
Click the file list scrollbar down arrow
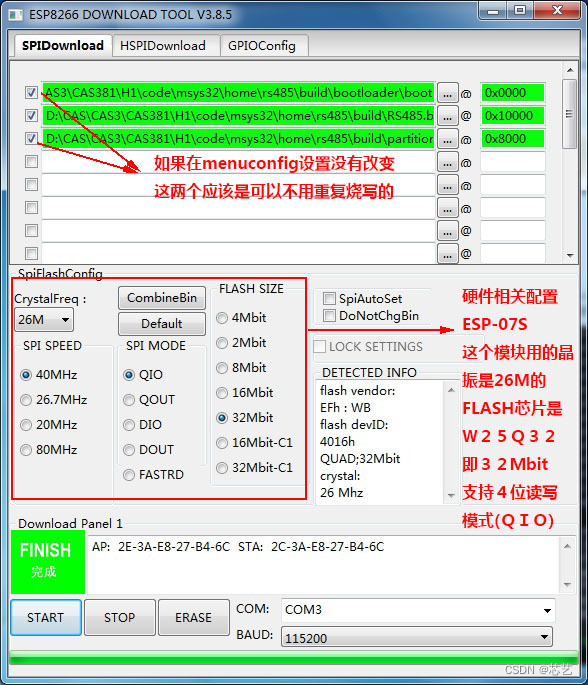pos(570,255)
